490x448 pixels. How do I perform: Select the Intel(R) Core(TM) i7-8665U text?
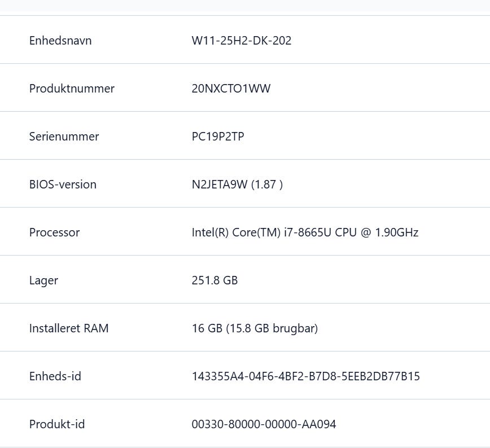coord(255,232)
